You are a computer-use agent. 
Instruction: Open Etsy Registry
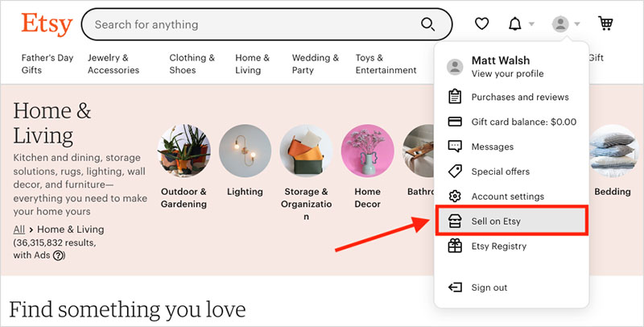click(498, 246)
